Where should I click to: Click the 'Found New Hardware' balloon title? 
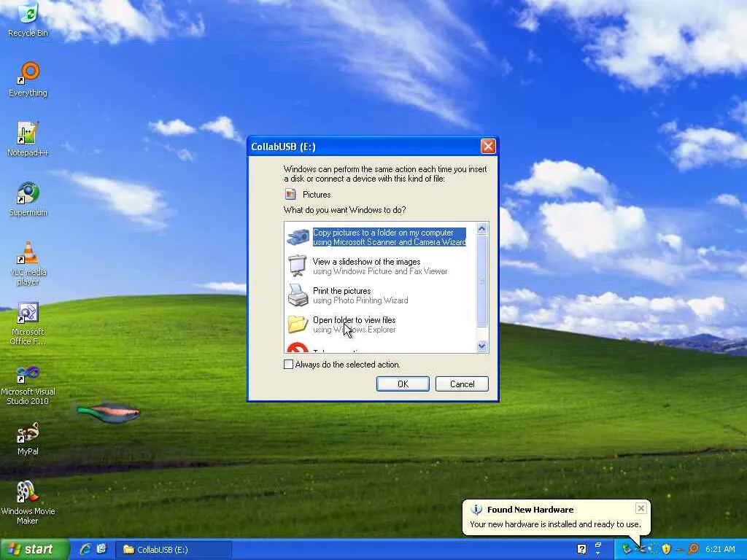[530, 510]
